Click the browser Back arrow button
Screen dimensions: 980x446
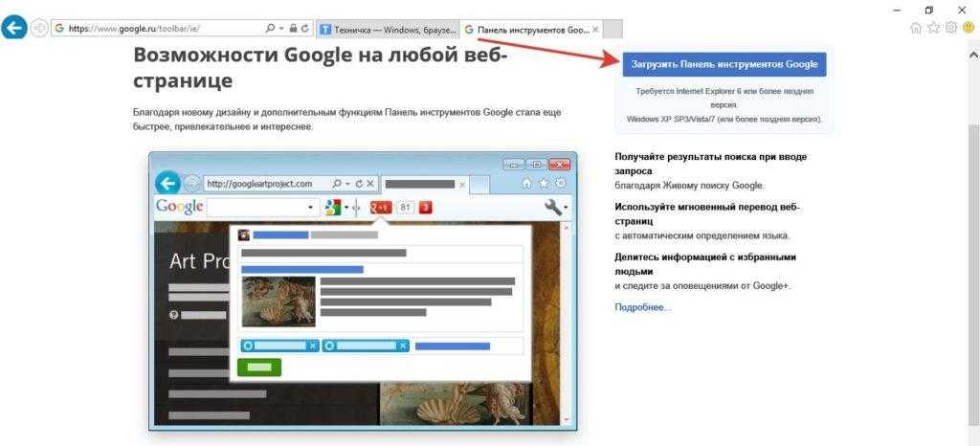13,28
